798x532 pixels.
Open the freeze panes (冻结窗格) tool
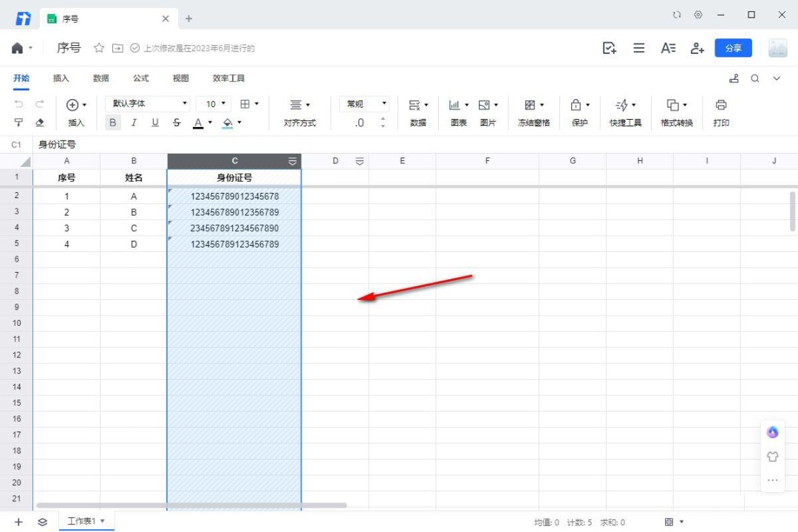click(530, 105)
